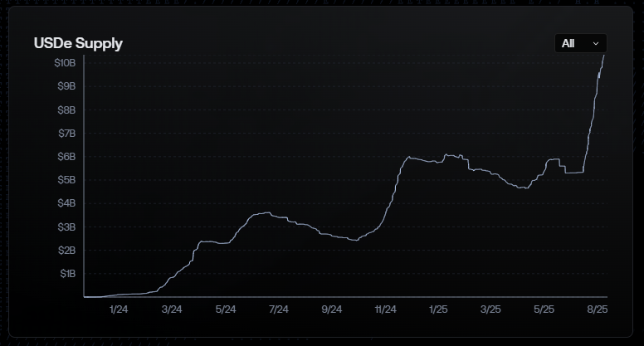Select the 11/24 date label
The width and height of the screenshot is (644, 346).
coord(384,309)
